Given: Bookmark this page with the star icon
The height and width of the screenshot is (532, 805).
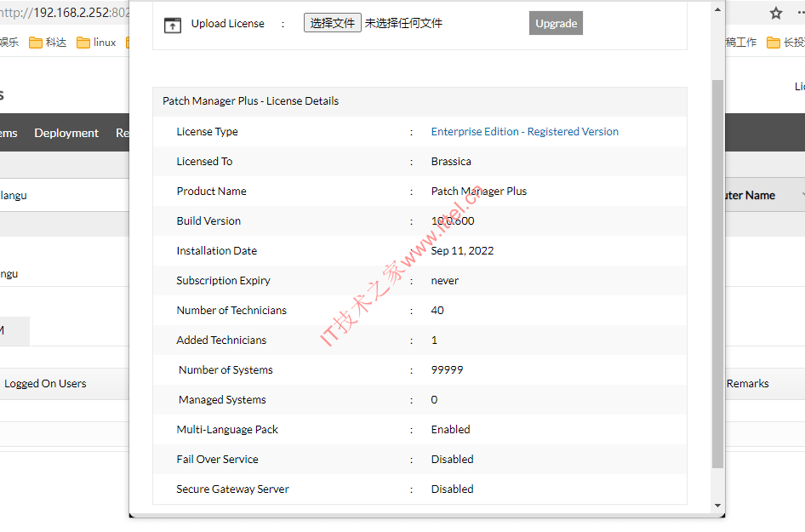Looking at the screenshot, I should tap(776, 14).
